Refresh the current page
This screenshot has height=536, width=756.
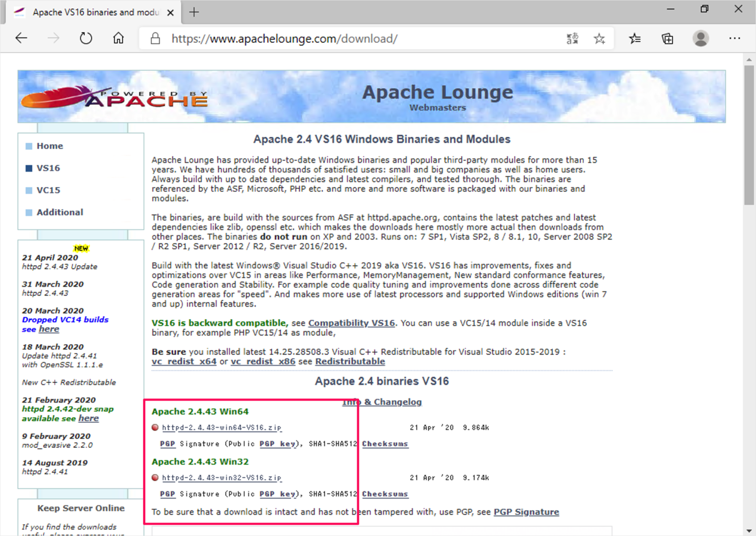(86, 38)
